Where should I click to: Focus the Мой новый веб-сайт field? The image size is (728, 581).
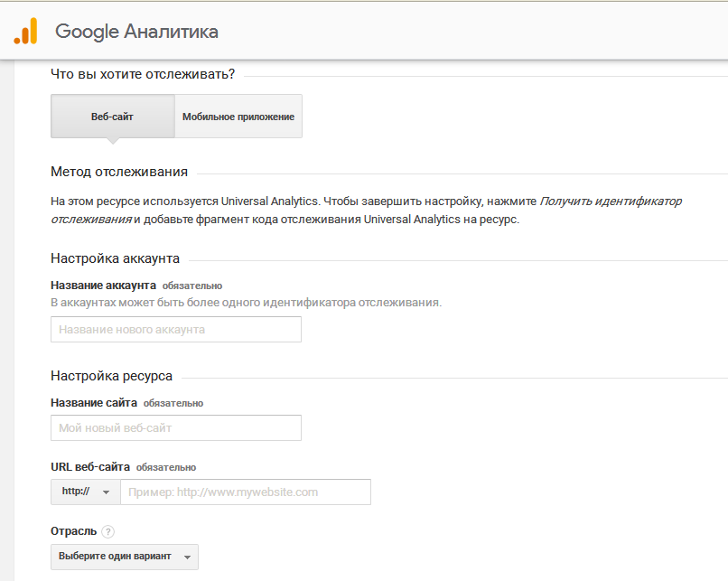[176, 427]
